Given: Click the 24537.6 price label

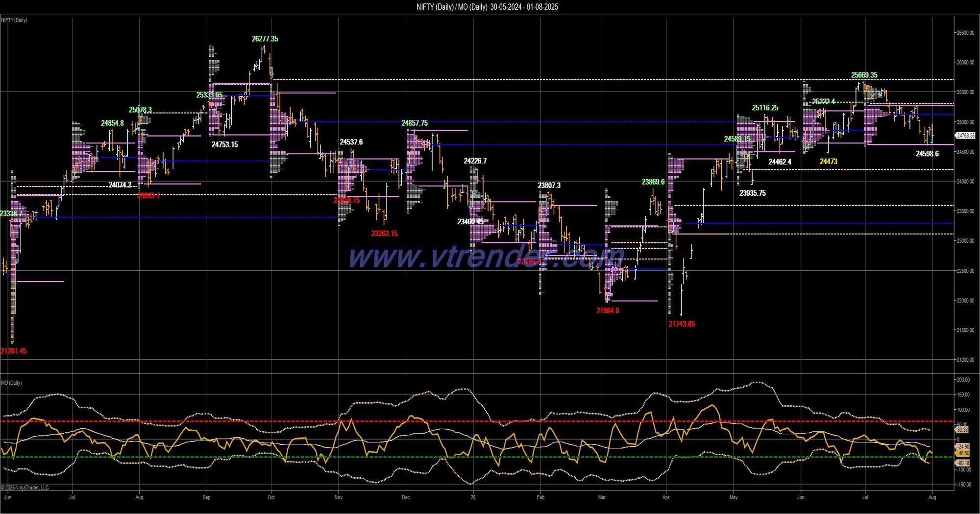Looking at the screenshot, I should tap(351, 142).
